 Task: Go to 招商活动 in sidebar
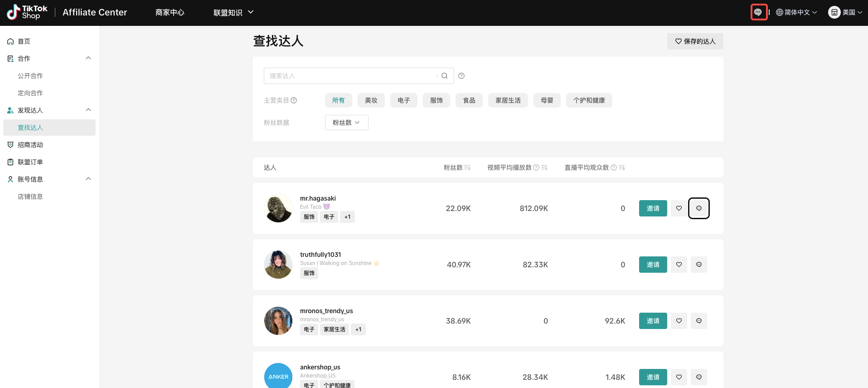click(x=30, y=145)
